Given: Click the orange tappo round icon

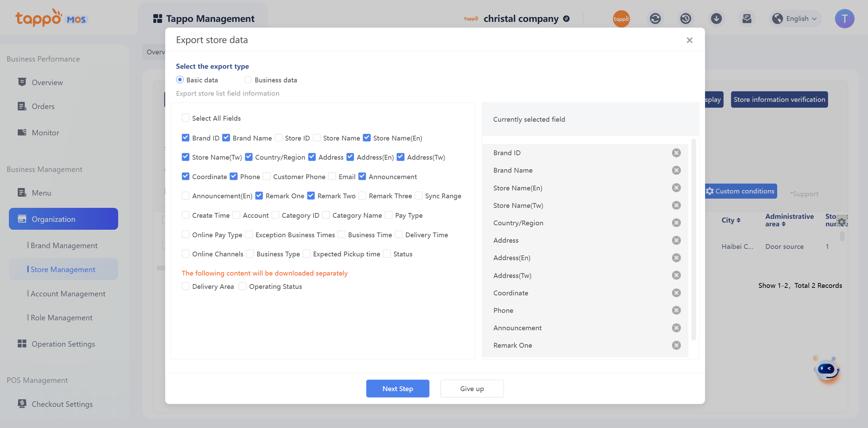Looking at the screenshot, I should (x=621, y=18).
